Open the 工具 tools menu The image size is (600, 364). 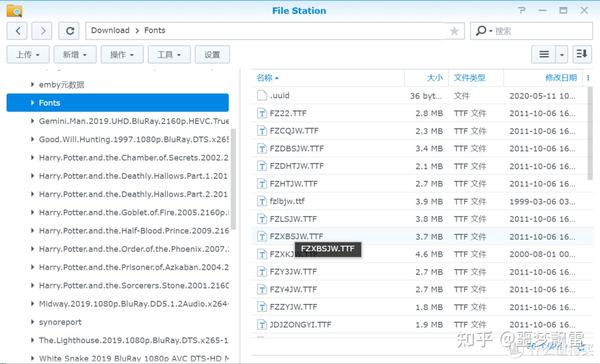[169, 55]
